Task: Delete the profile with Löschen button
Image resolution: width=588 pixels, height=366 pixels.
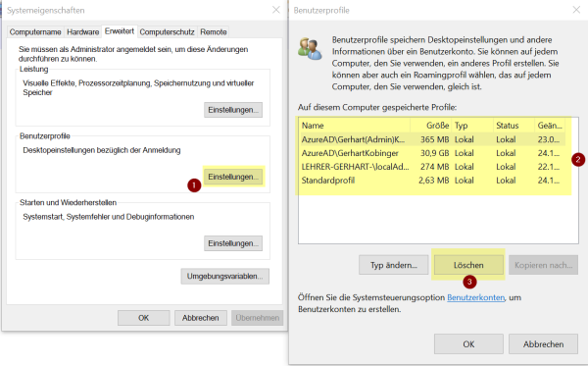Action: pyautogui.click(x=468, y=265)
